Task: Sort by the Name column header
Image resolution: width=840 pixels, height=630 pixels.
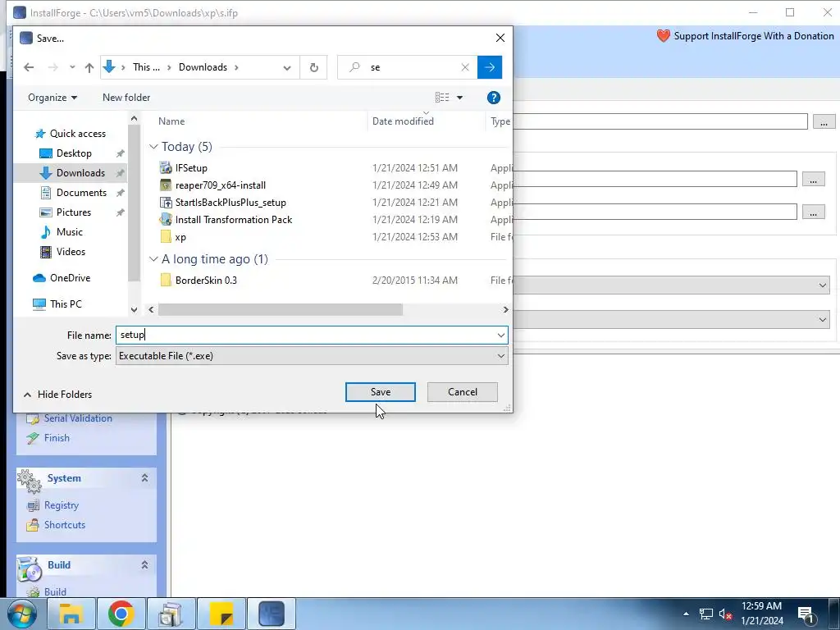Action: click(x=171, y=121)
